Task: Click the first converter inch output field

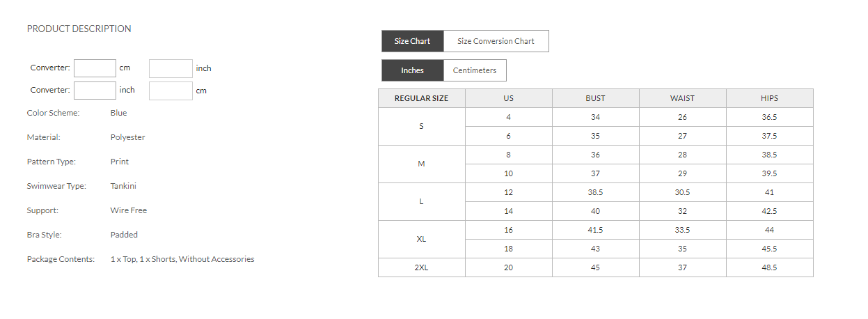Action: [171, 68]
